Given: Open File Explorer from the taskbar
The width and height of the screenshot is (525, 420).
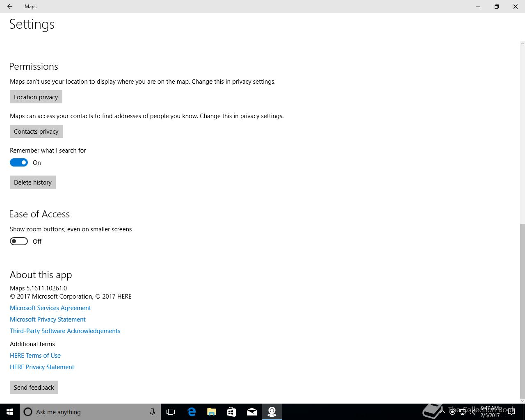Looking at the screenshot, I should pos(211,412).
